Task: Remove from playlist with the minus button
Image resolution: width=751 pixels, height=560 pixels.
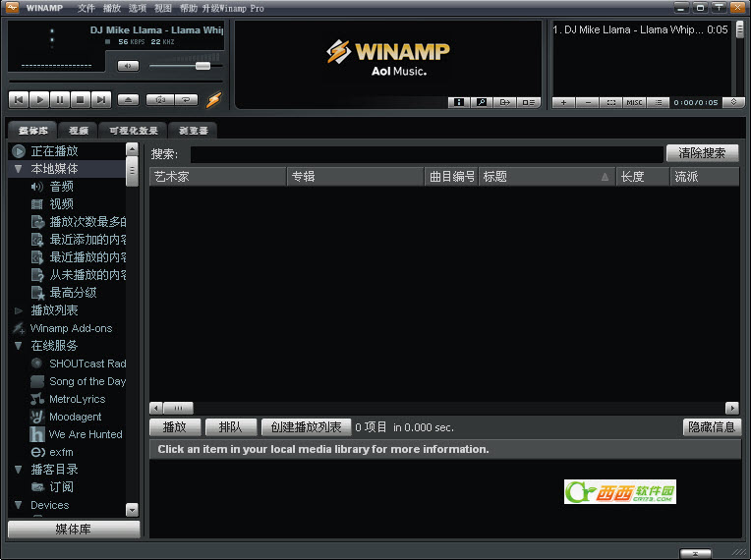Action: click(x=588, y=102)
